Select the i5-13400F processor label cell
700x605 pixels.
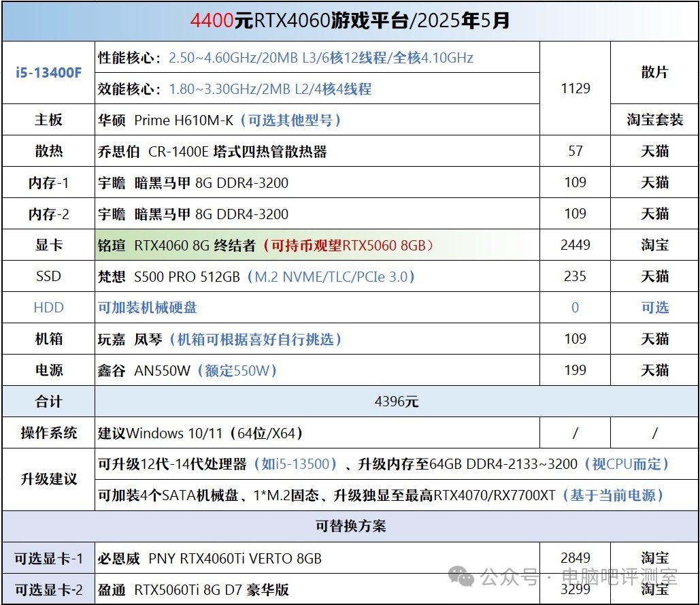(x=48, y=73)
